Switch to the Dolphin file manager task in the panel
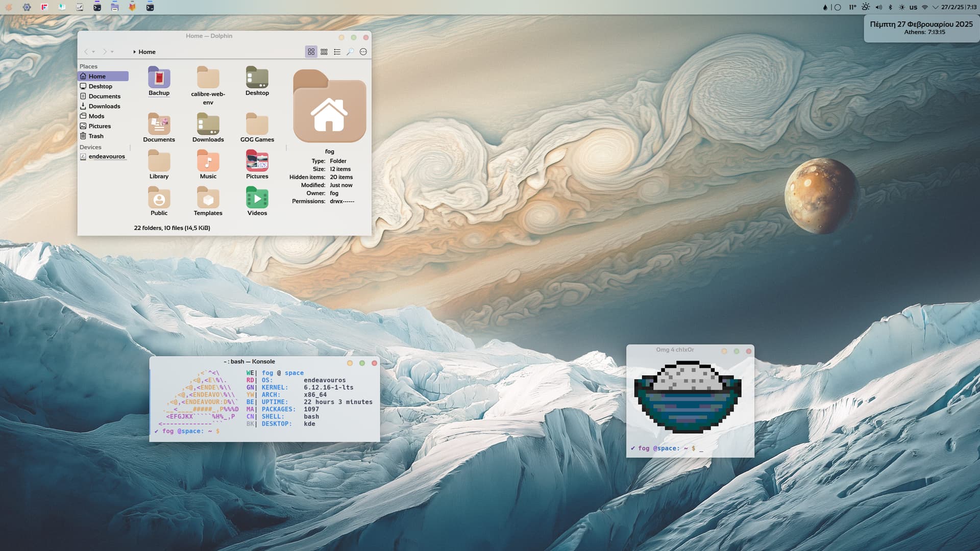The height and width of the screenshot is (551, 980). point(115,7)
